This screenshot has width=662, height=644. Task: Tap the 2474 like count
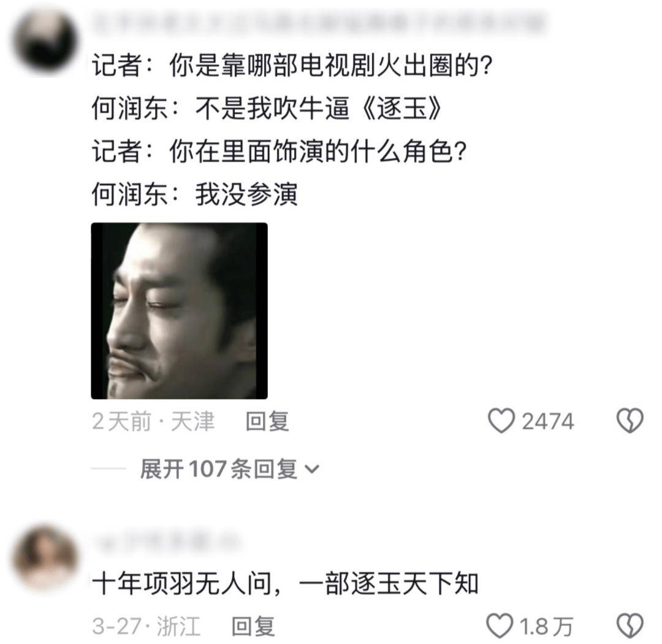548,421
